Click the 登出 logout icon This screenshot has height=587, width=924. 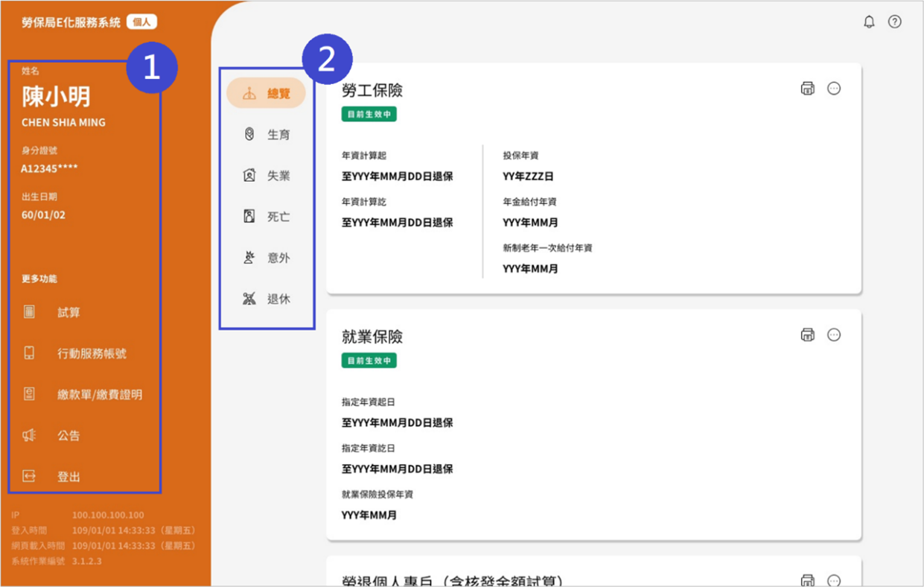tap(29, 477)
